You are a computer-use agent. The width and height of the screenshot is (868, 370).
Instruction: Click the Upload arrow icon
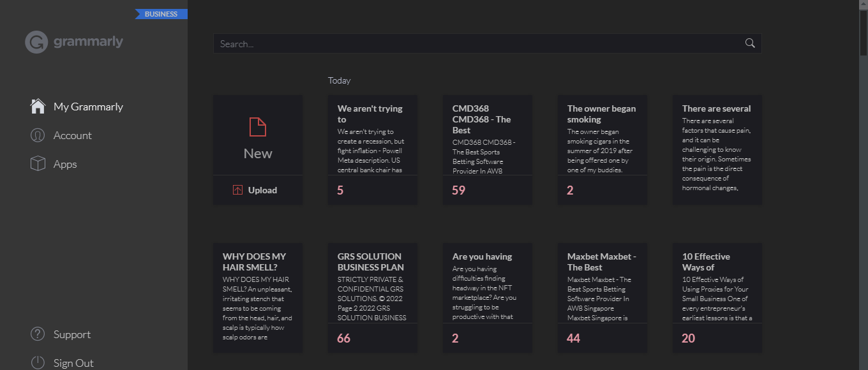[237, 190]
